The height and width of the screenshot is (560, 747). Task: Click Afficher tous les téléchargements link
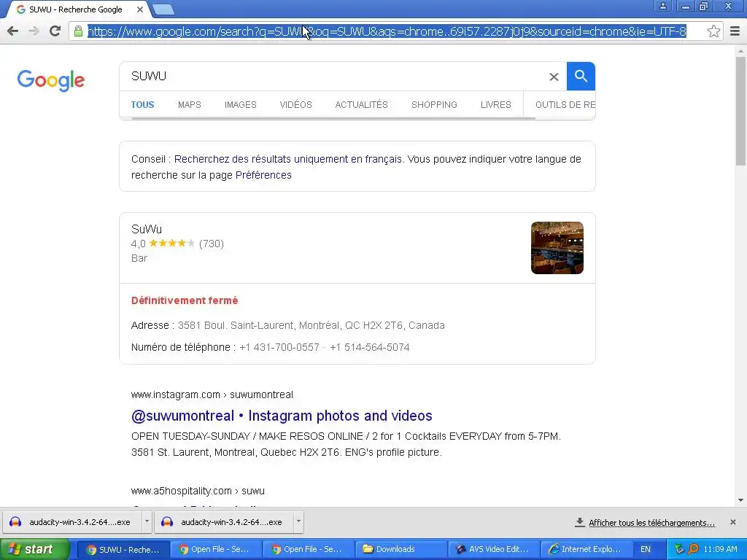click(x=651, y=523)
